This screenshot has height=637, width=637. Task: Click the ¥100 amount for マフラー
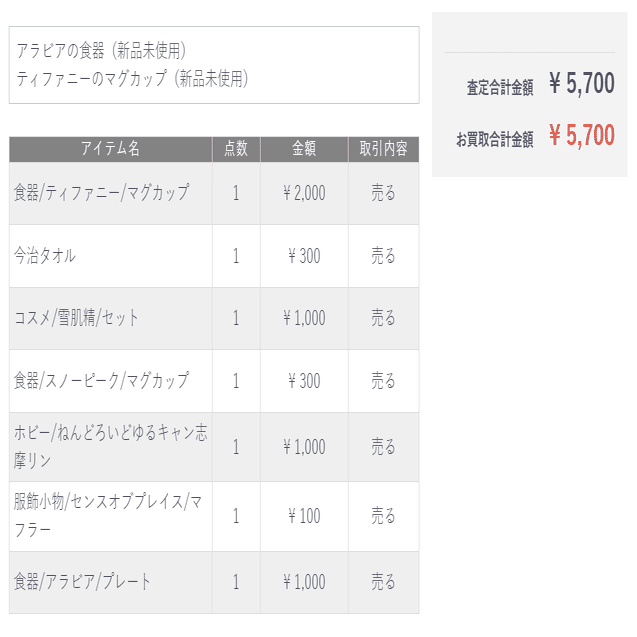point(304,516)
